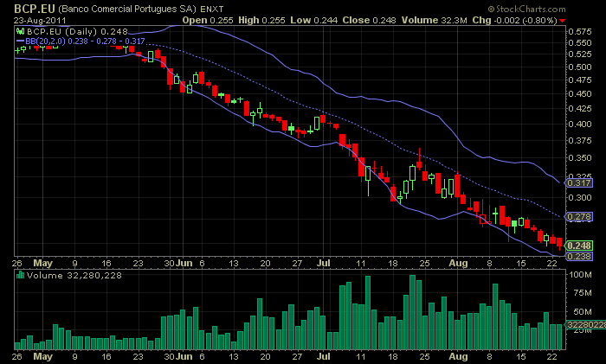Click the 75M volume axis label
Image resolution: width=606 pixels, height=364 pixels.
583,292
